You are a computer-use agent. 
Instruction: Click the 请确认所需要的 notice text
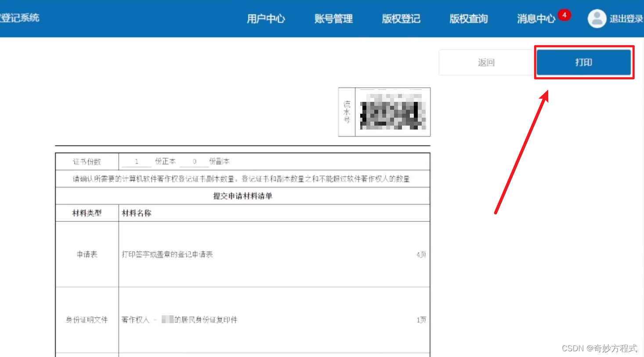241,179
